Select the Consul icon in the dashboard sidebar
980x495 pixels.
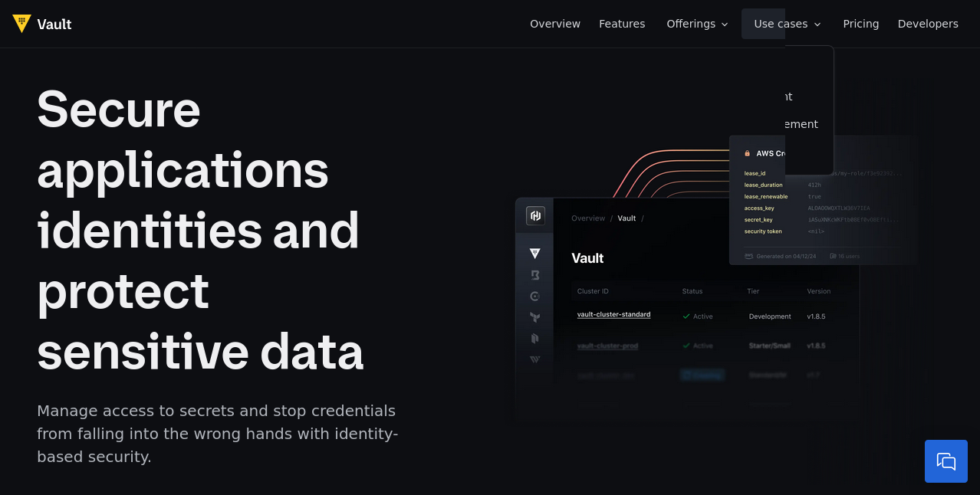535,296
